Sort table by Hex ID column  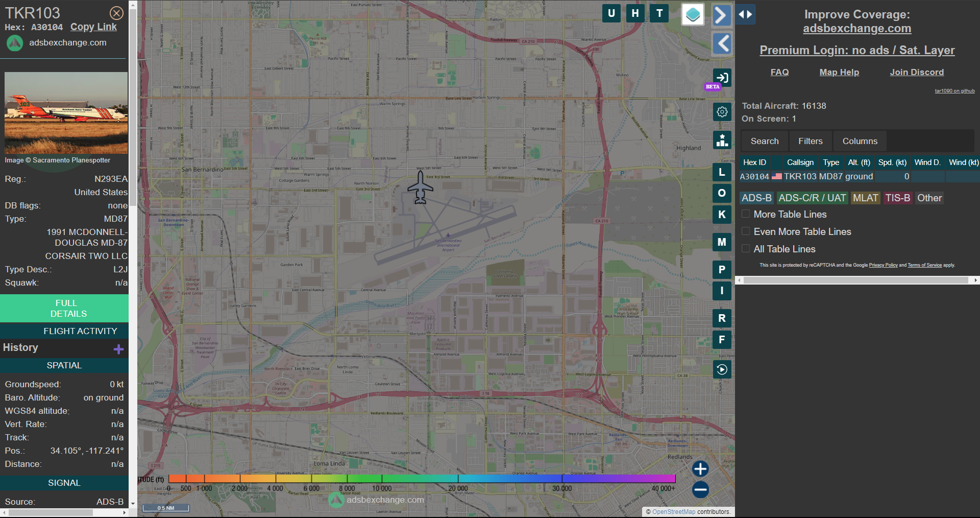coord(754,162)
